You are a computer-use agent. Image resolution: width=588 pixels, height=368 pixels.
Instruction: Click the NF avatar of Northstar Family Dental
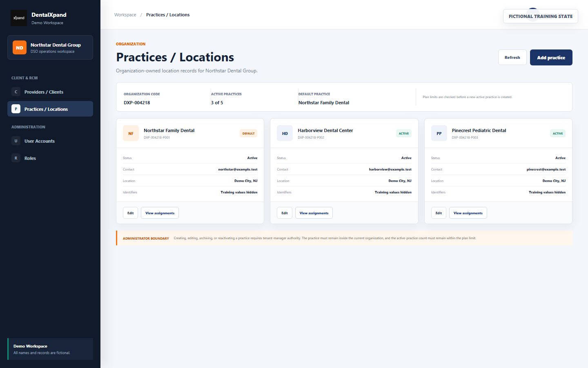coord(131,133)
